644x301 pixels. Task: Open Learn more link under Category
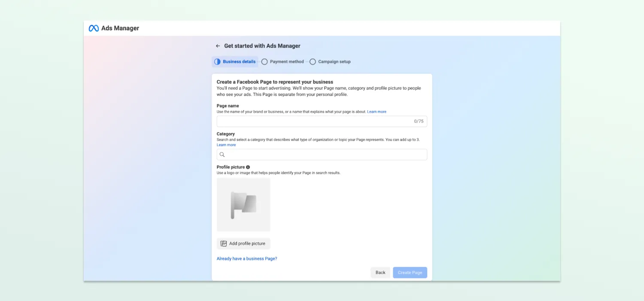click(226, 145)
